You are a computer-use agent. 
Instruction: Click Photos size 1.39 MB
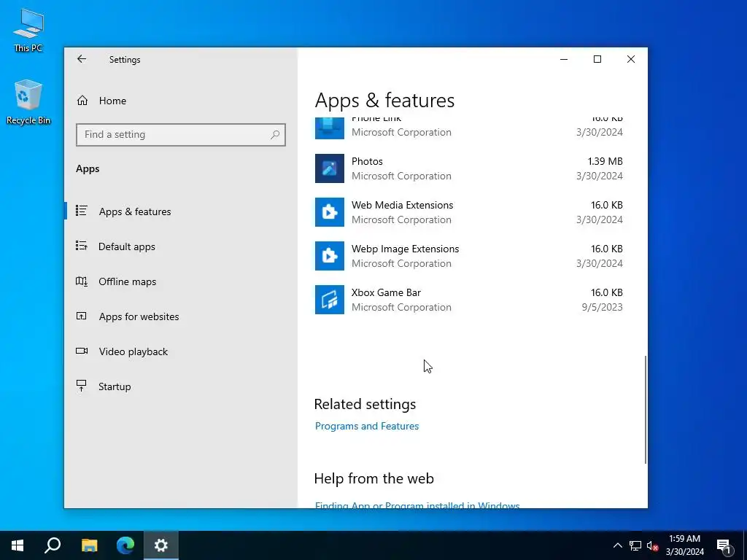(x=605, y=161)
